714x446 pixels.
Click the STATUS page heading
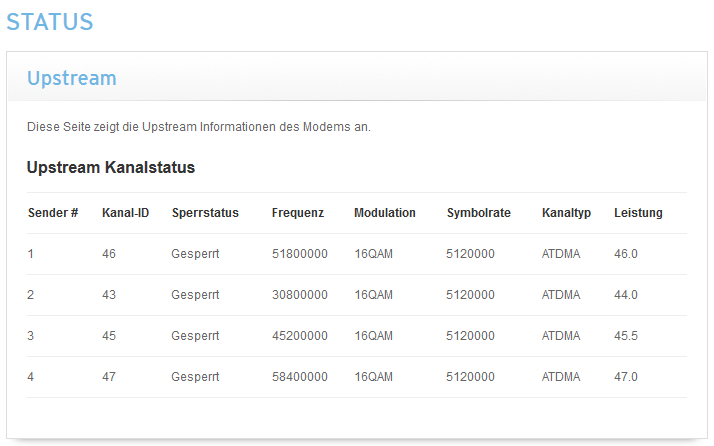[50, 22]
